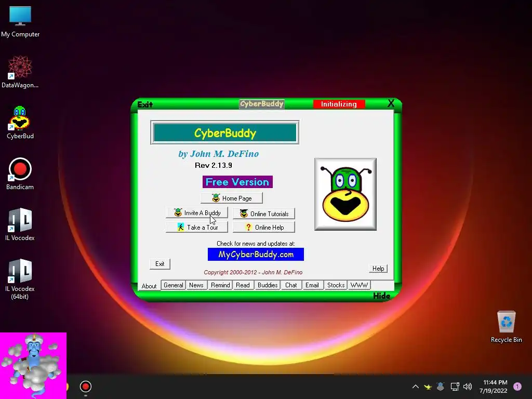The height and width of the screenshot is (399, 532).
Task: Click the Online Help button
Action: [x=264, y=228]
